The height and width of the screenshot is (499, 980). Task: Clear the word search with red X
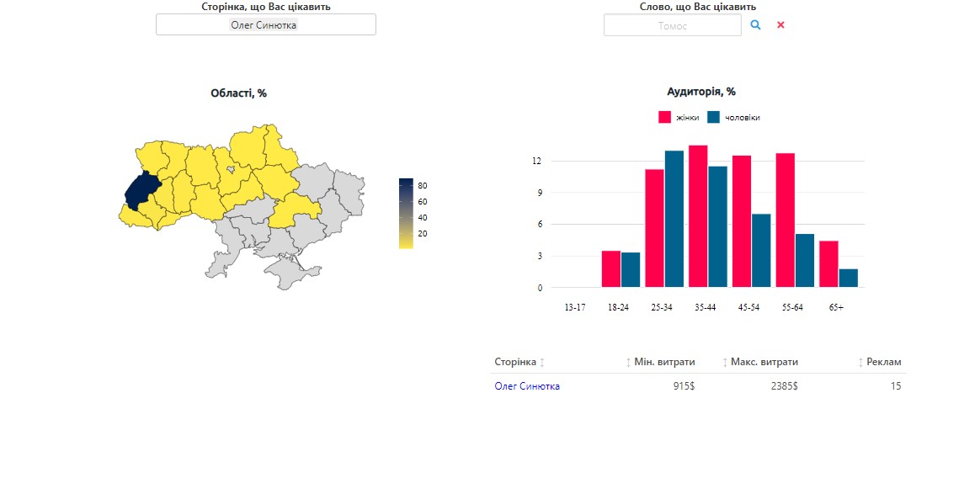click(780, 25)
